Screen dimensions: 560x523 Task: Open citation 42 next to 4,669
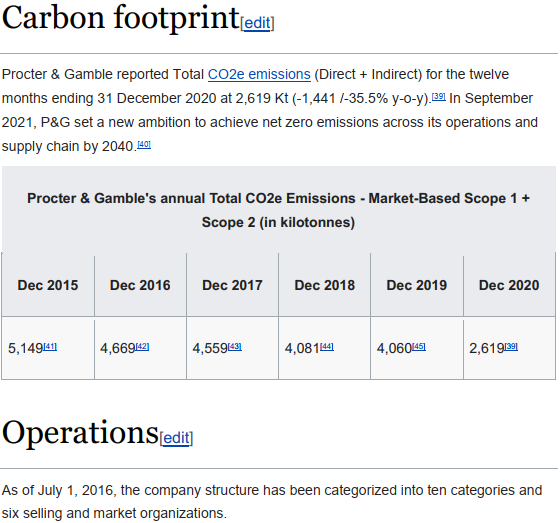[142, 347]
